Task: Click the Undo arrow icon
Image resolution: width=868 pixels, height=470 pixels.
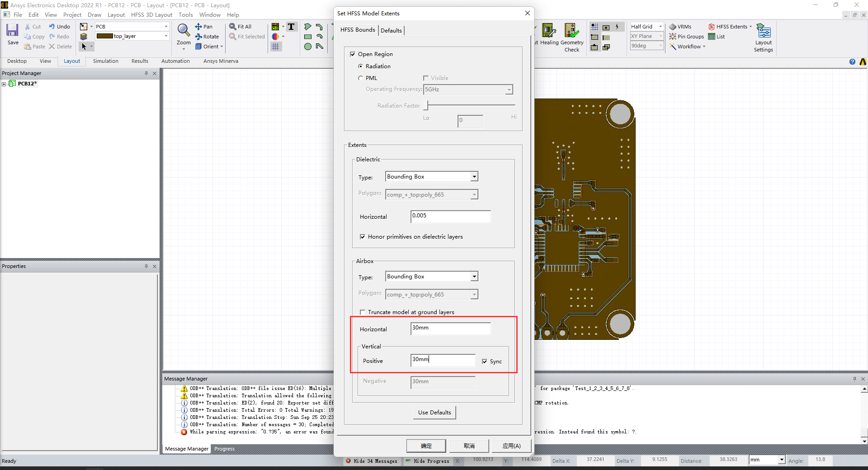Action: pos(52,27)
